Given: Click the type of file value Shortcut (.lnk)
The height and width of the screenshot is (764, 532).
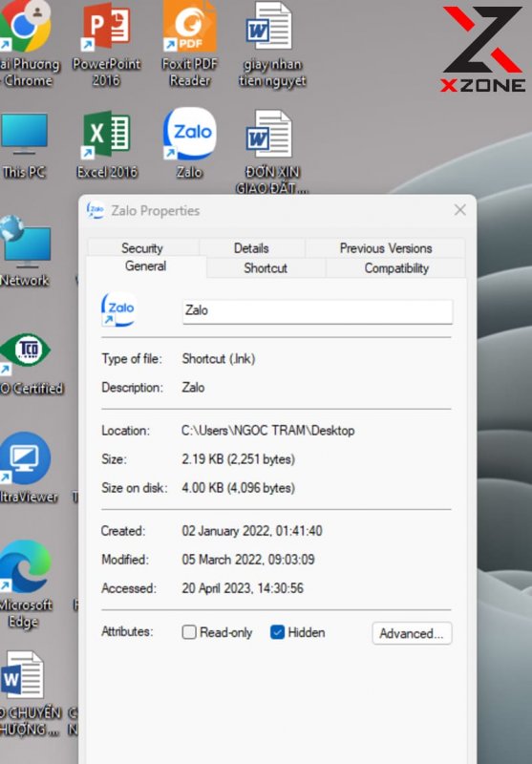Looking at the screenshot, I should (x=219, y=359).
